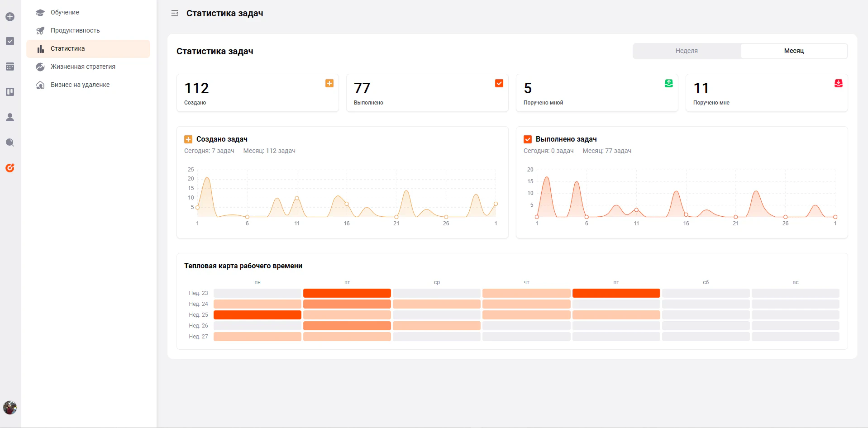868x428 pixels.
Task: Open the kanban board icon in left rail
Action: click(x=10, y=92)
